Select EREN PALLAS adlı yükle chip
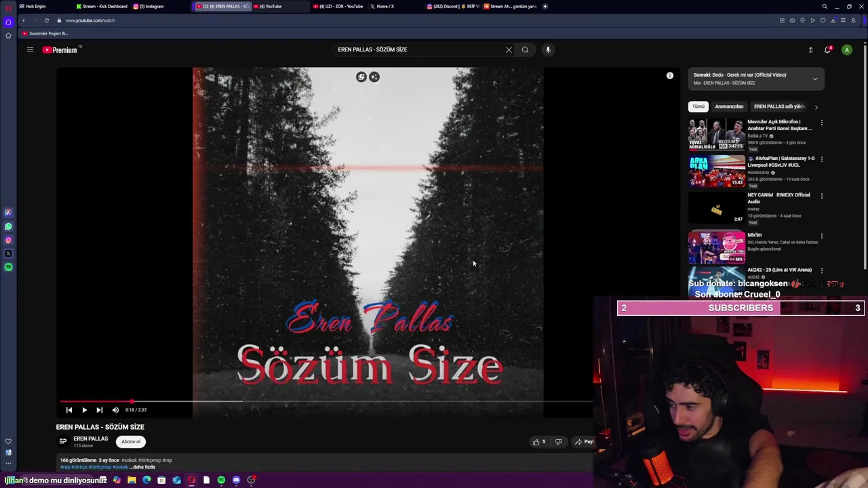This screenshot has height=488, width=868. tap(779, 106)
